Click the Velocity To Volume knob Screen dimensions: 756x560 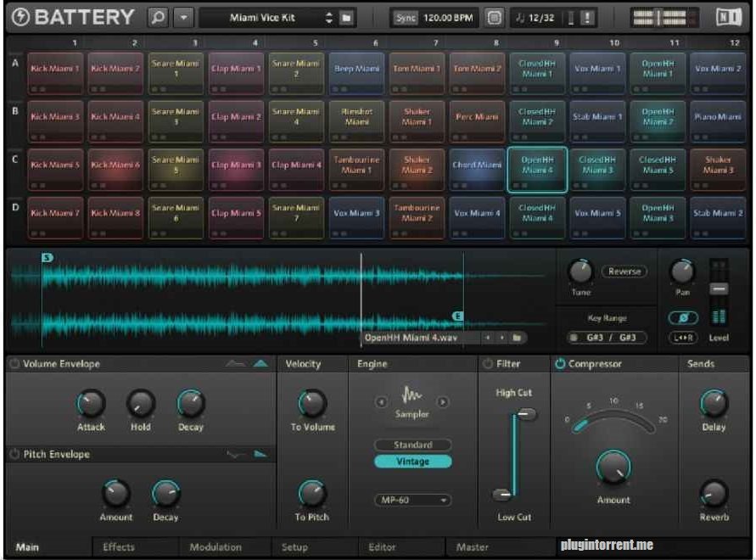(x=312, y=404)
